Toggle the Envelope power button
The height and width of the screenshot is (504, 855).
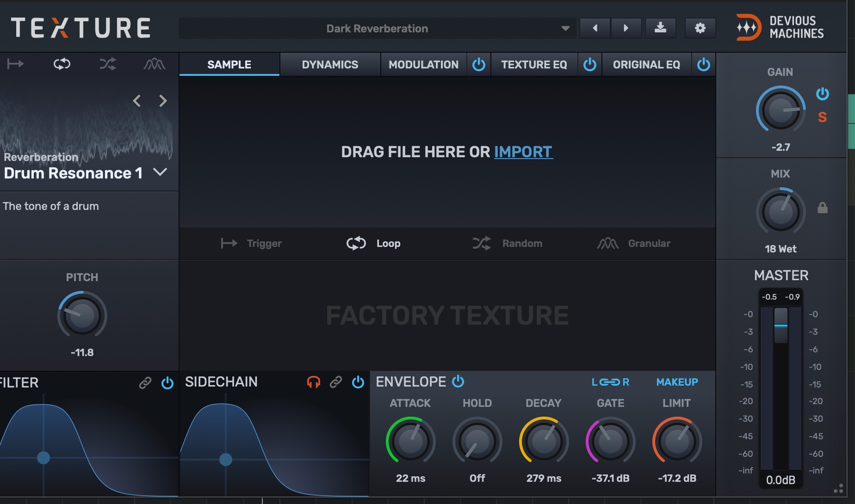458,381
